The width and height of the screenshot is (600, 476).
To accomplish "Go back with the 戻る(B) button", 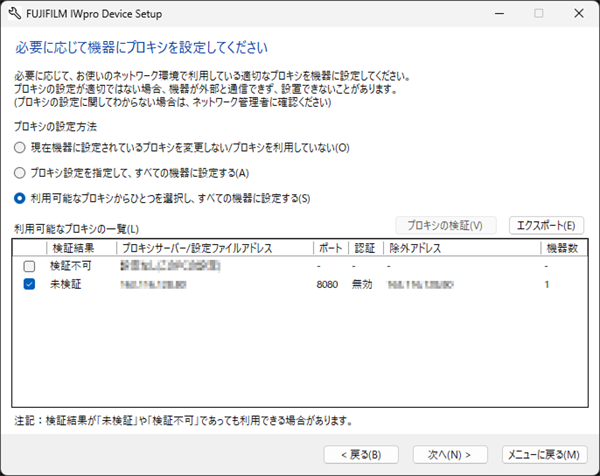I will pos(361,455).
